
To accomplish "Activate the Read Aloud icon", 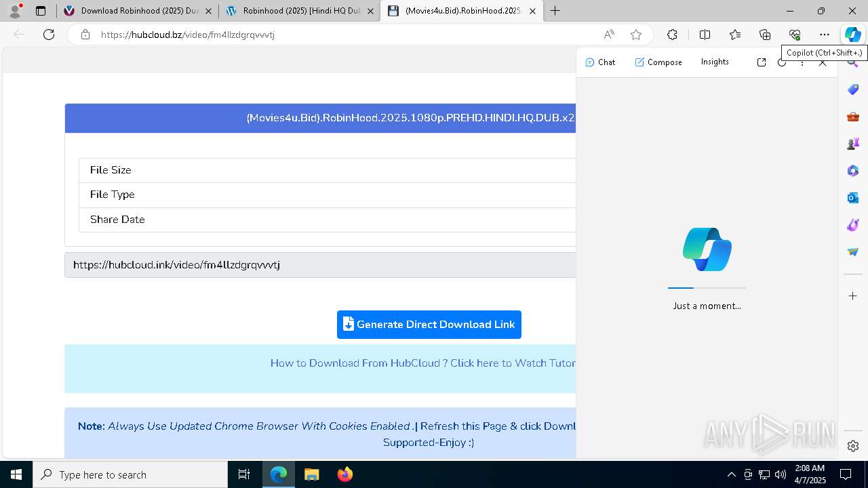I will (x=609, y=35).
